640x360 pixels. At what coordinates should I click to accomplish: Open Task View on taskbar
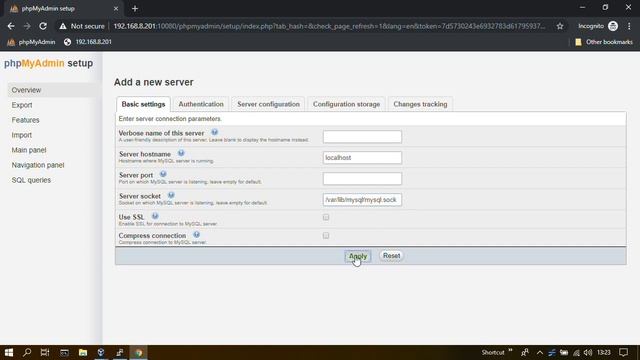[45, 352]
